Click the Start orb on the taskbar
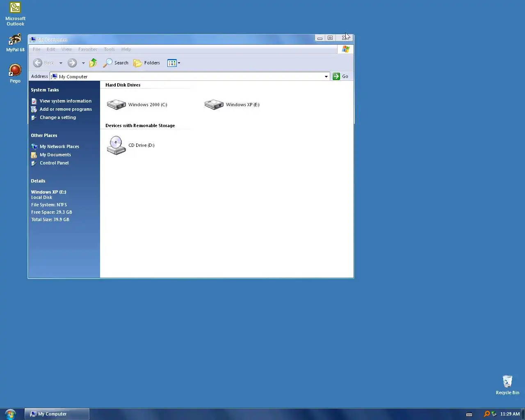 (x=10, y=414)
